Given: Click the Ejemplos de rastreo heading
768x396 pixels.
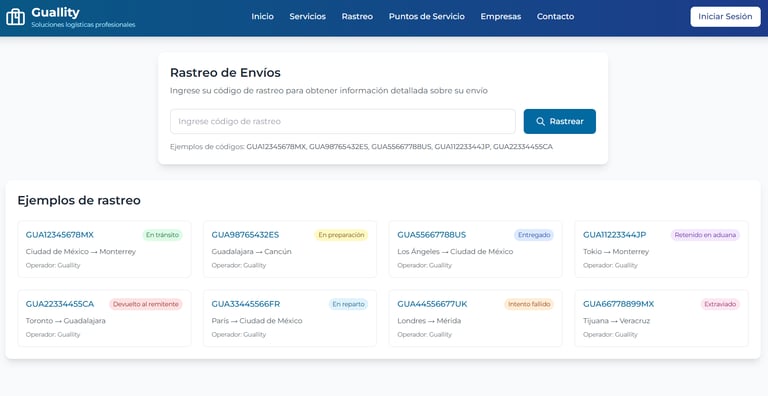Looking at the screenshot, I should (x=79, y=200).
